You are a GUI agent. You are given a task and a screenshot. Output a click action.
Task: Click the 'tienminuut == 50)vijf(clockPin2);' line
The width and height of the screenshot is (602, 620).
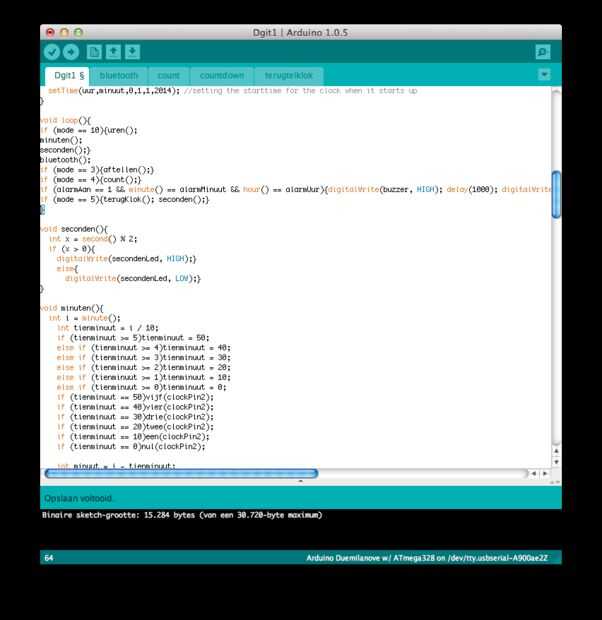[135, 397]
